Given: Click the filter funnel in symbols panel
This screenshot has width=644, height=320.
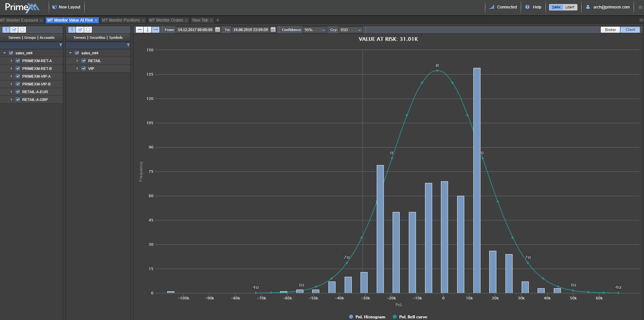Looking at the screenshot, I should [x=128, y=45].
